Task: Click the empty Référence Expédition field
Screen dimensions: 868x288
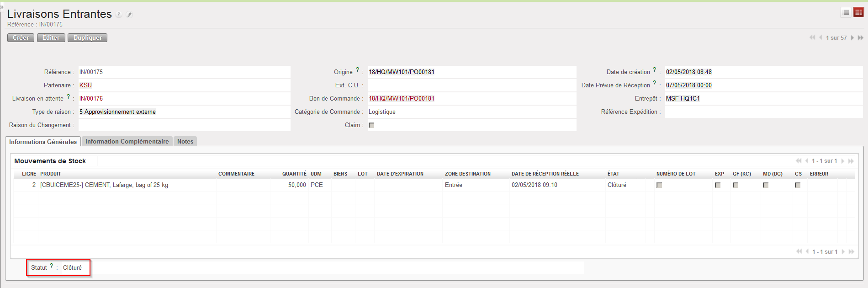Action: 763,112
